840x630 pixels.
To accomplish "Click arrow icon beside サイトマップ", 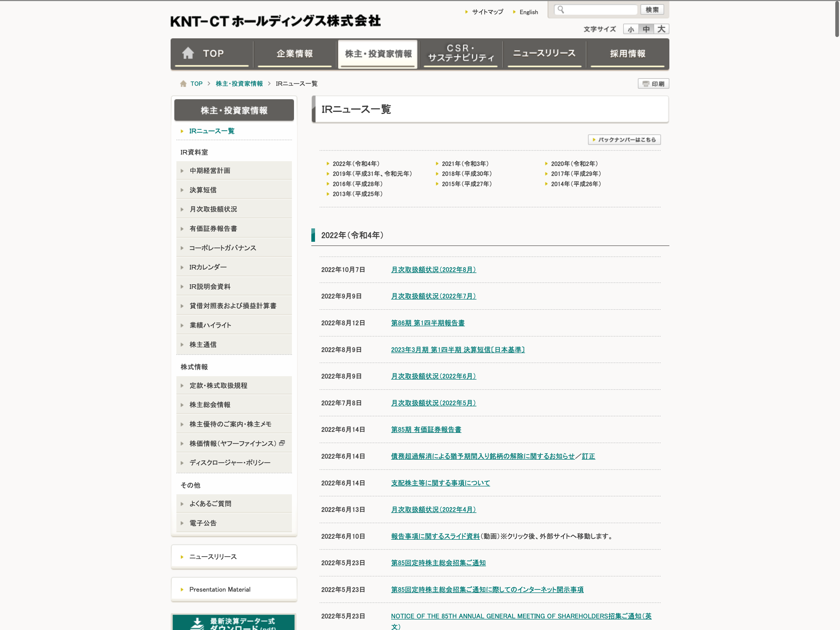I will point(466,12).
